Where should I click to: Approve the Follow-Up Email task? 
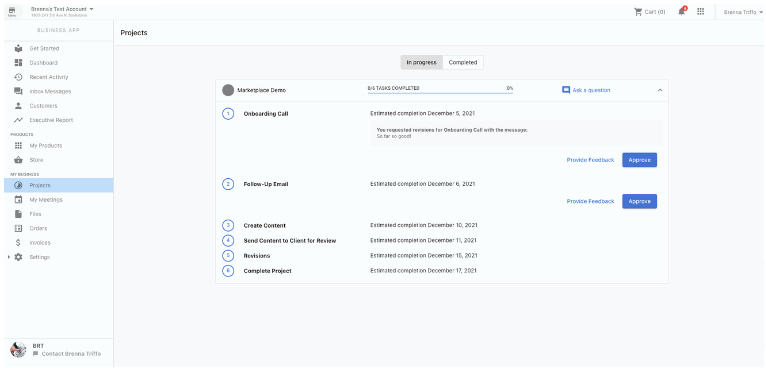click(x=639, y=201)
